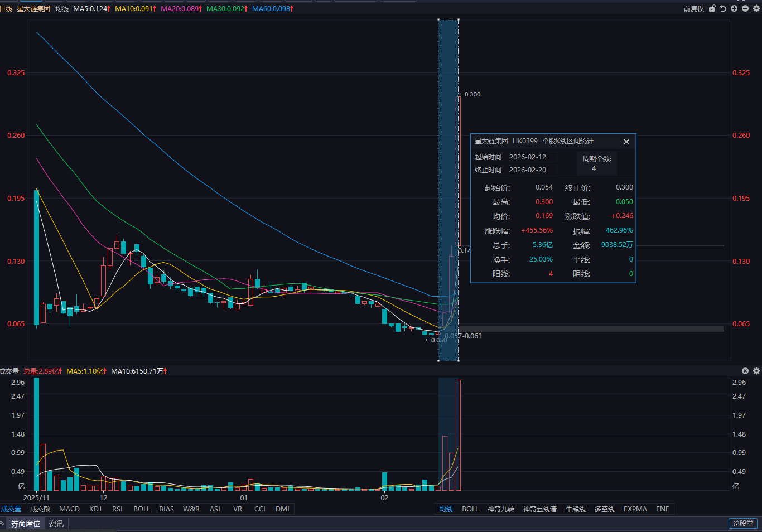Open the 资讯 bottom tab
This screenshot has width=762, height=532.
pos(56,524)
